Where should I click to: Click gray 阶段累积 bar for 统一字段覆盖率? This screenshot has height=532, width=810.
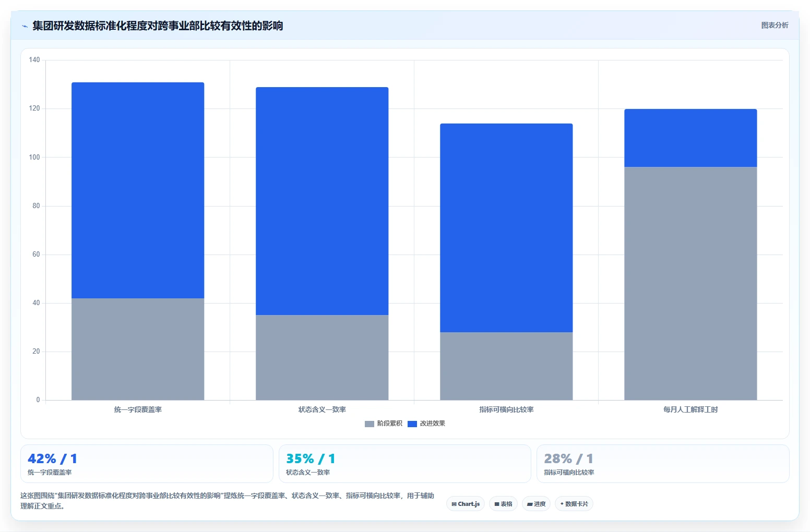point(138,349)
